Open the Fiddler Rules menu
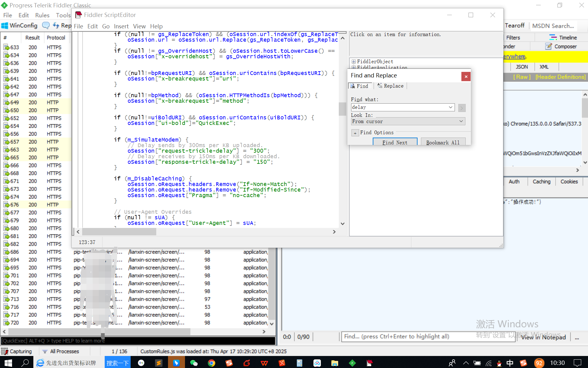The width and height of the screenshot is (588, 368). 42,15
